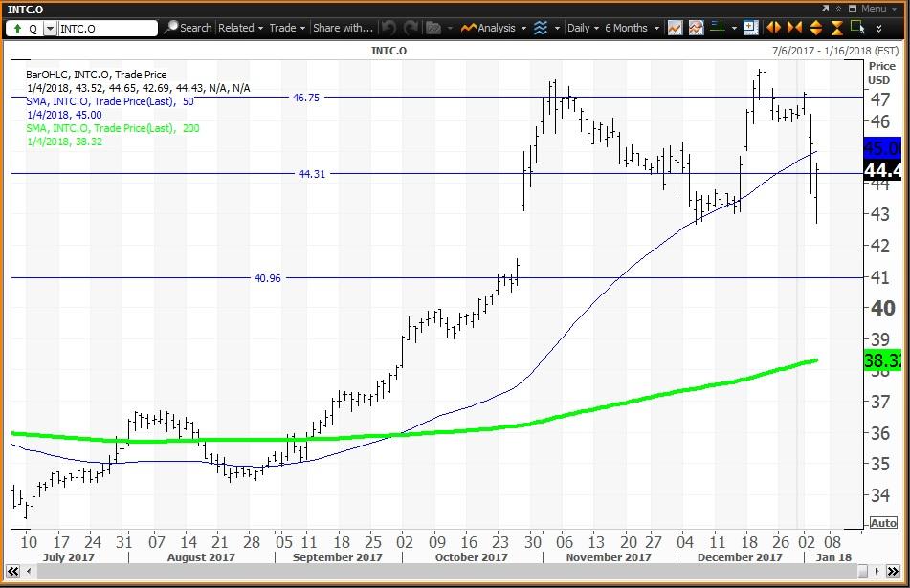Click the 46.75 horizontal line label
This screenshot has width=910, height=588.
pos(306,98)
